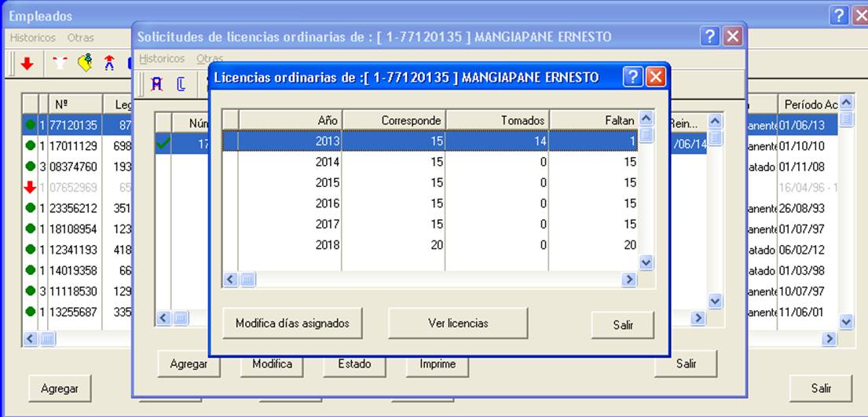868x417 pixels.
Task: Click the employee list's scroll up arrow
Action: 847,102
